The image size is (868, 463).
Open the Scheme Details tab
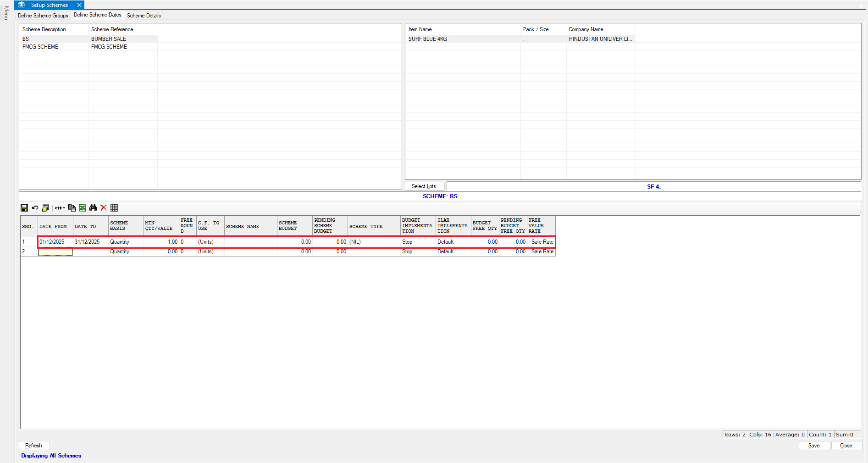[144, 16]
